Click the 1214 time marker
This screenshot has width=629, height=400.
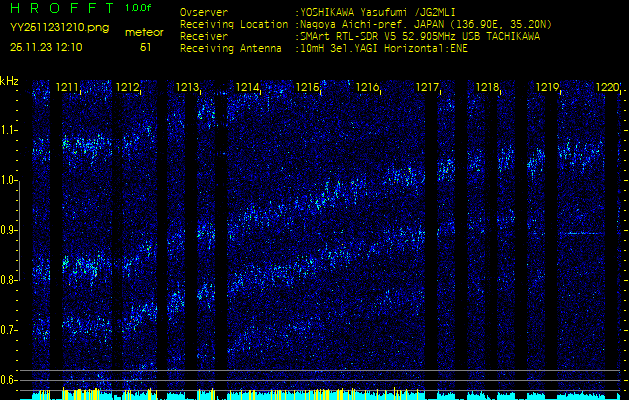coord(247,87)
